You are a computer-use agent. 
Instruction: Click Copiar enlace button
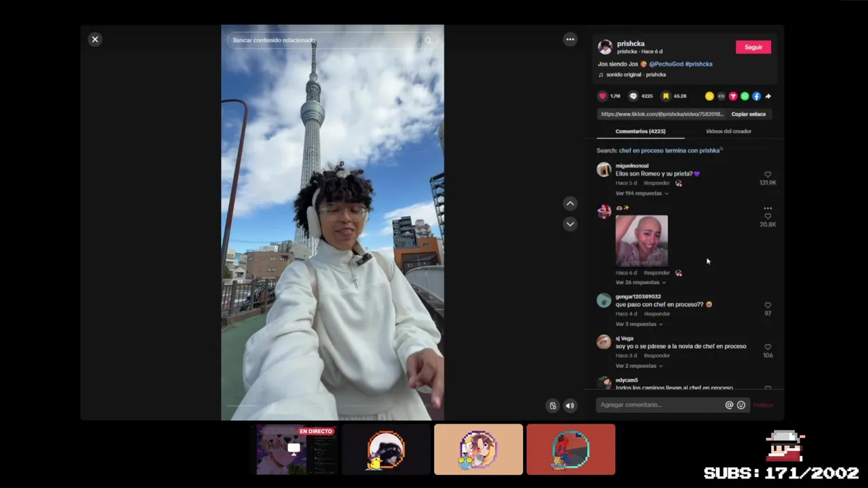(749, 114)
